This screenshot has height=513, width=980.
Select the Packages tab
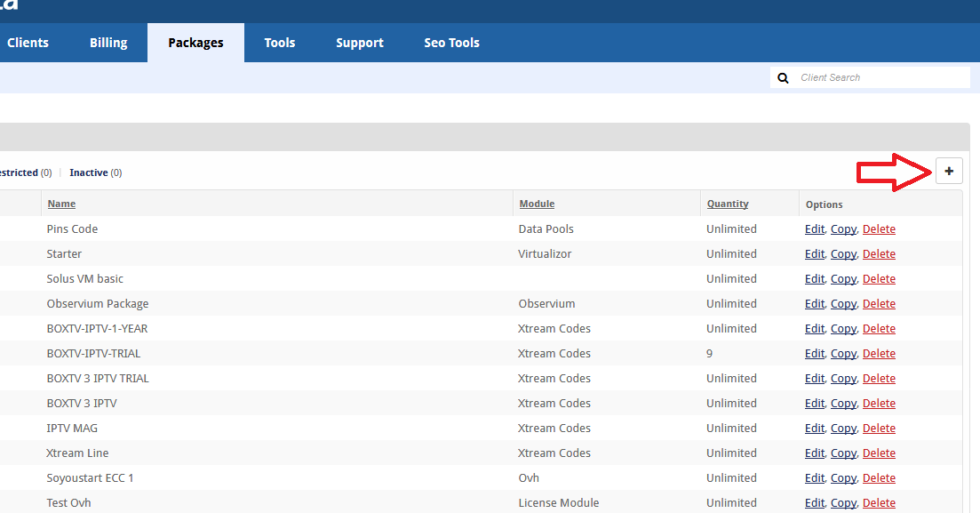(195, 42)
